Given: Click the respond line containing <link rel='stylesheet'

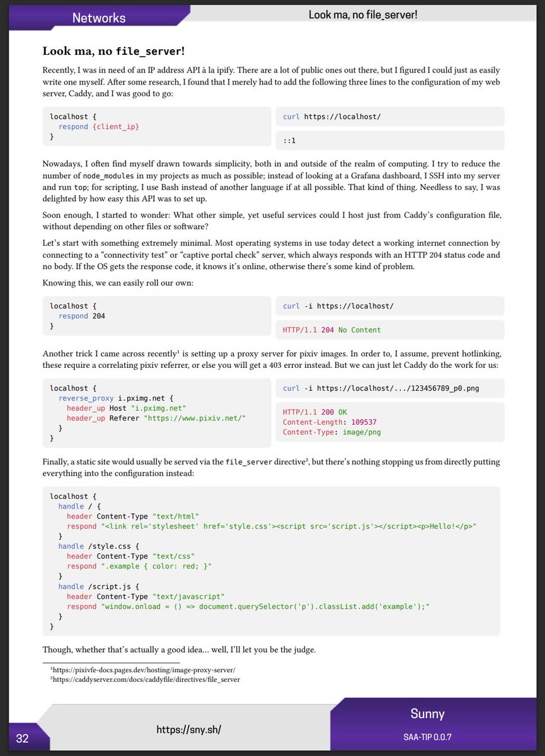Looking at the screenshot, I should [272, 526].
